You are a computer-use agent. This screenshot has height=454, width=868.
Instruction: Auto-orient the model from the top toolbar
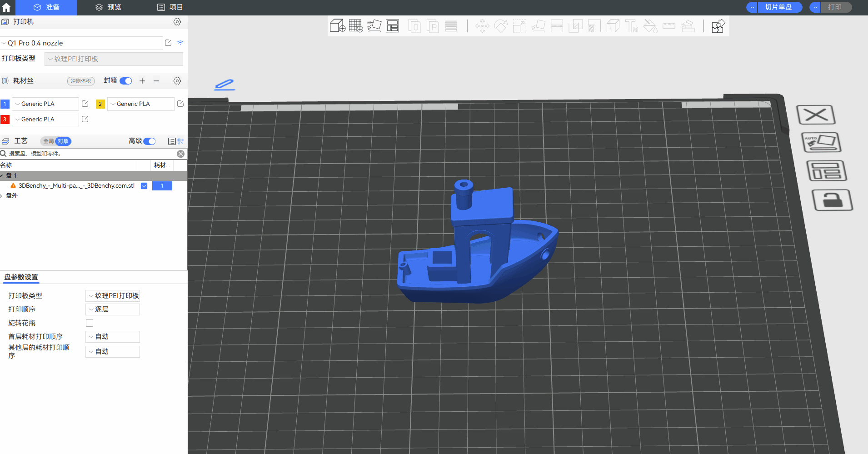(374, 26)
